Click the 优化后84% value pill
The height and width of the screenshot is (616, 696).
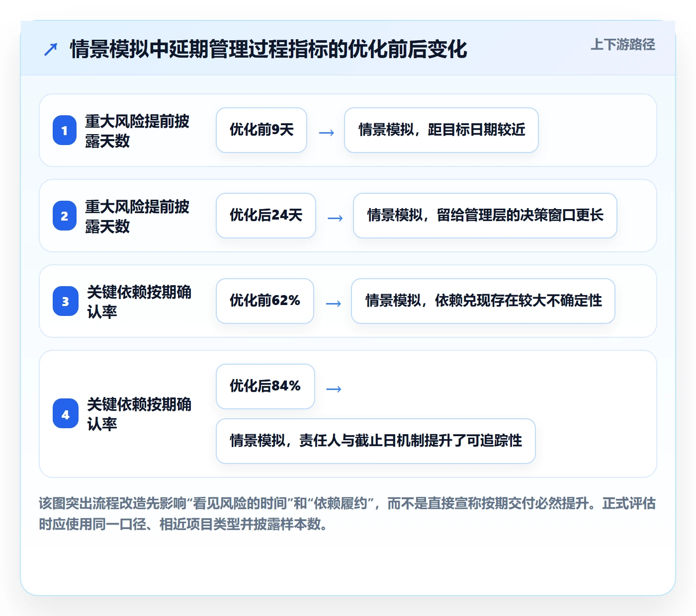point(265,386)
